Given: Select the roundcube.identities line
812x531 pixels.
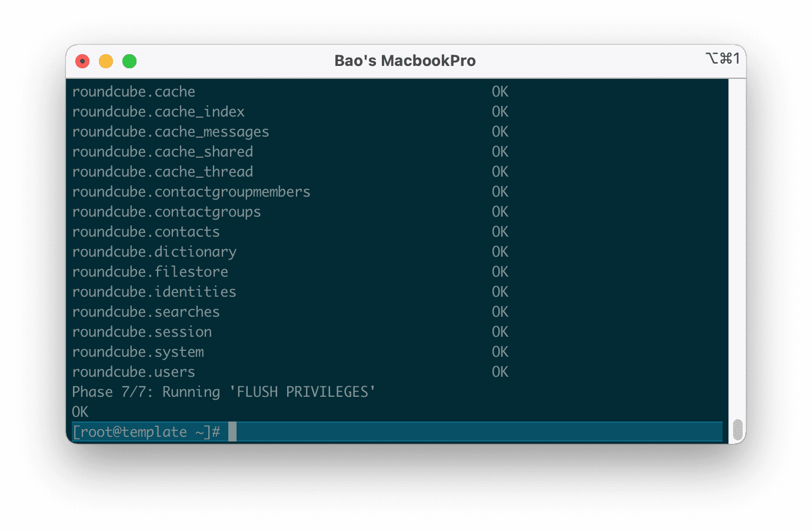Looking at the screenshot, I should tap(154, 291).
